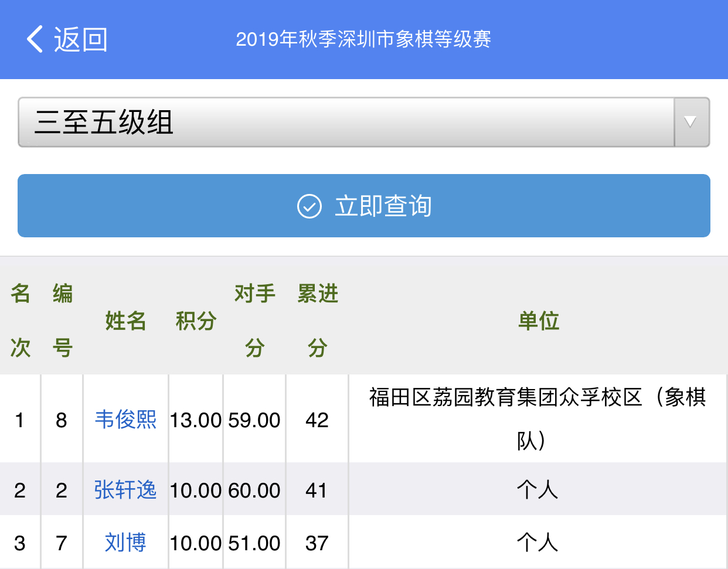728x569 pixels.
Task: Click the 13.00 score cell for 韦俊熙
Action: pyautogui.click(x=196, y=420)
